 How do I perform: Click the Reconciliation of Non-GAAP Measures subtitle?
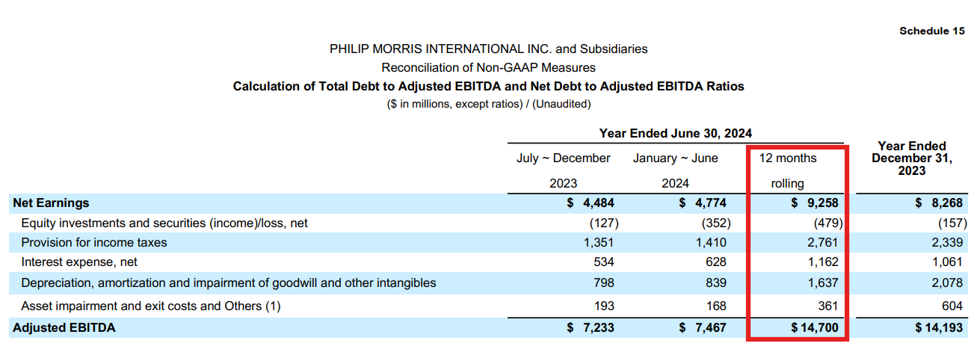488,67
